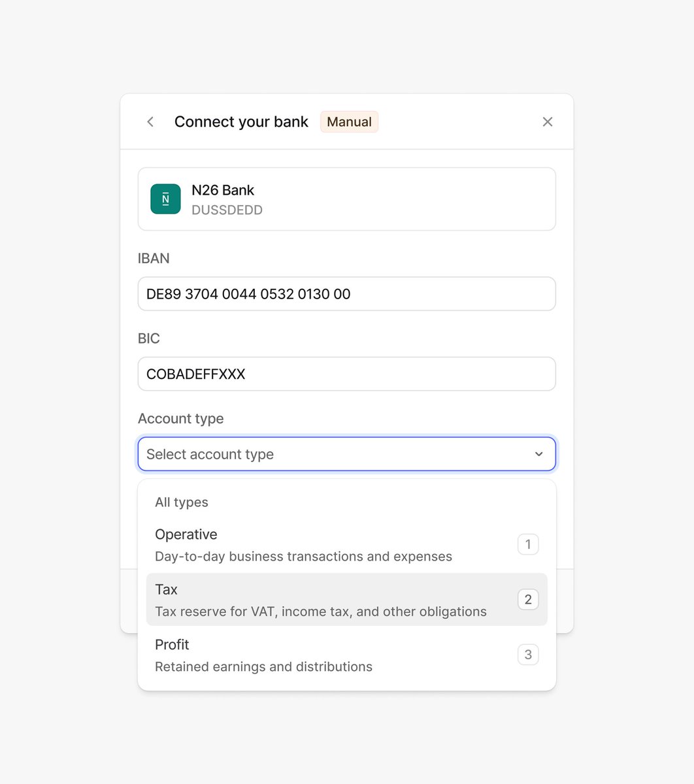Click the Manual badge in the header
The height and width of the screenshot is (784, 694).
pos(349,122)
